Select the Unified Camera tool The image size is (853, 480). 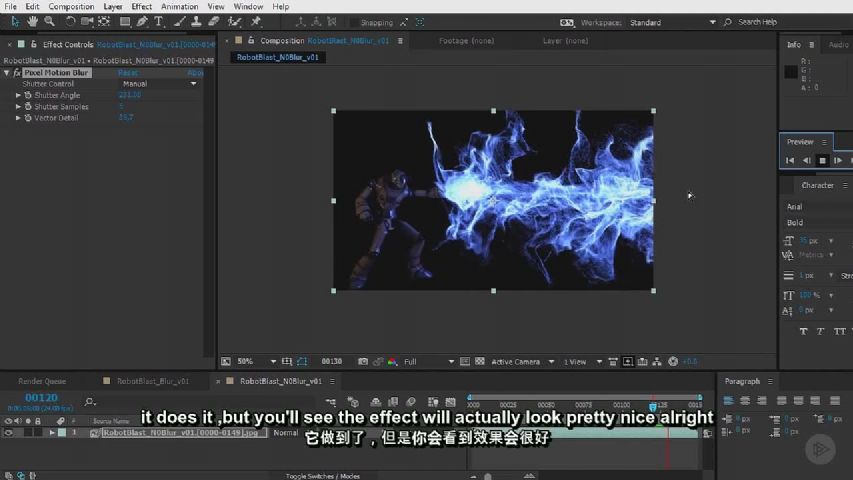86,22
